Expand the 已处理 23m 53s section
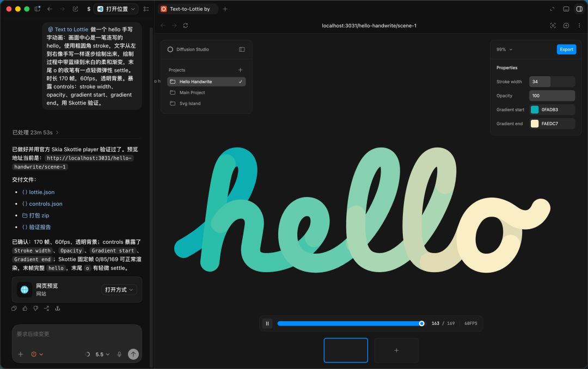 [35, 132]
